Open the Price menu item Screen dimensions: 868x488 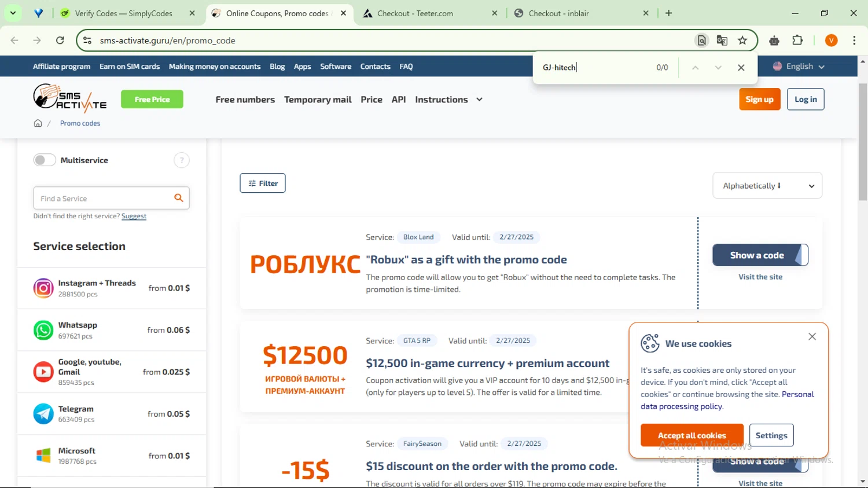372,100
